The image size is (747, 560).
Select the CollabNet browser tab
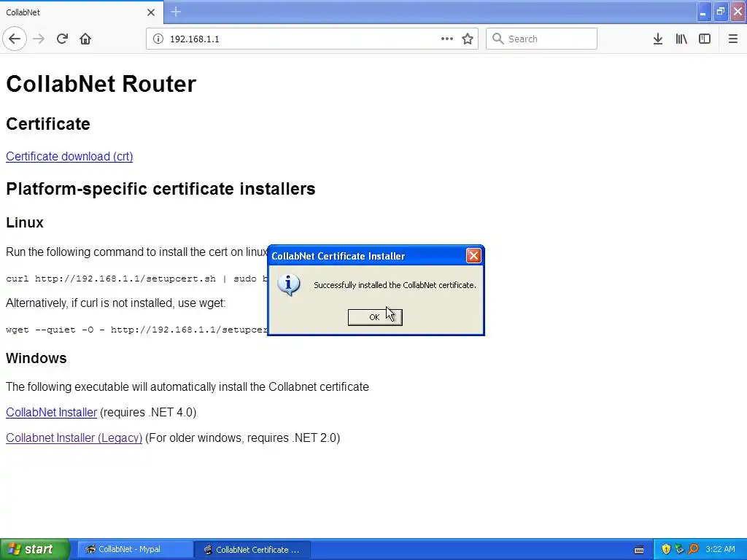tap(82, 12)
